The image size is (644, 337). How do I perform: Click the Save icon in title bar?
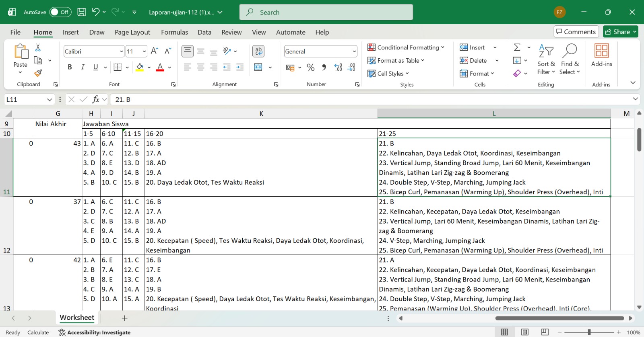(x=81, y=12)
